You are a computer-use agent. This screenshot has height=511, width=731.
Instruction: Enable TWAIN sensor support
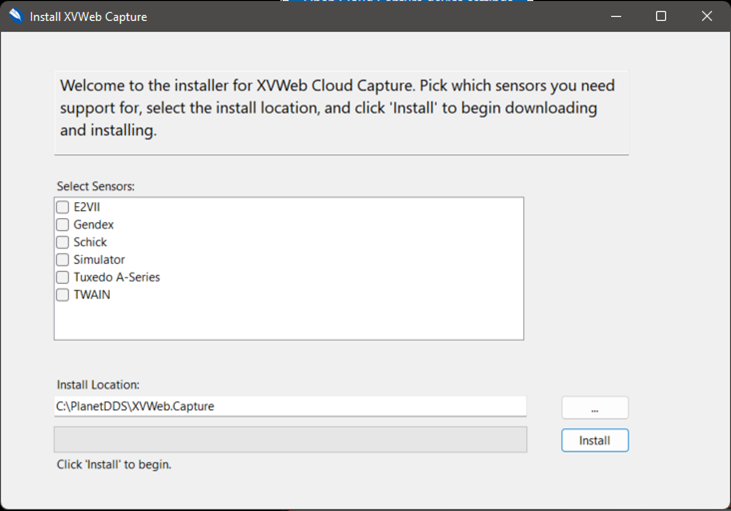coord(63,295)
